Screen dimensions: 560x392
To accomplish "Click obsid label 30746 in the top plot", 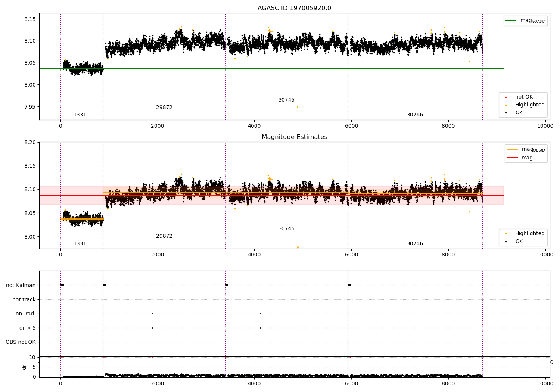I will (415, 115).
